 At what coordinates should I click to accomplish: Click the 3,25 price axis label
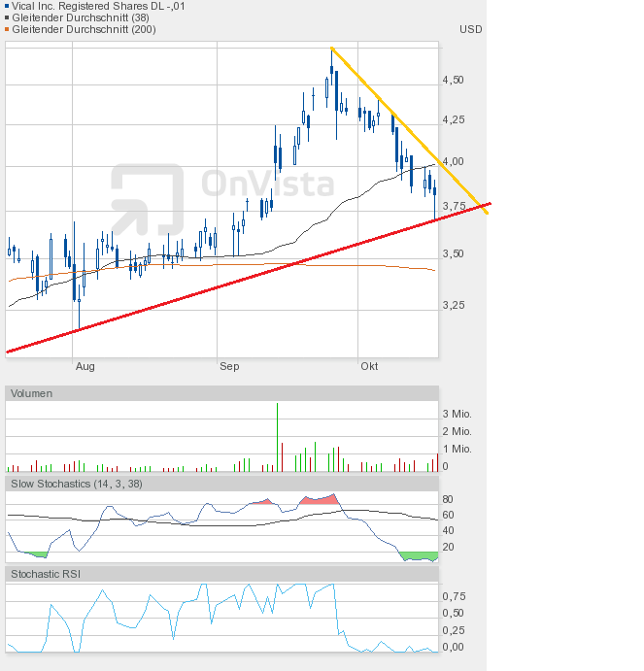coord(453,305)
